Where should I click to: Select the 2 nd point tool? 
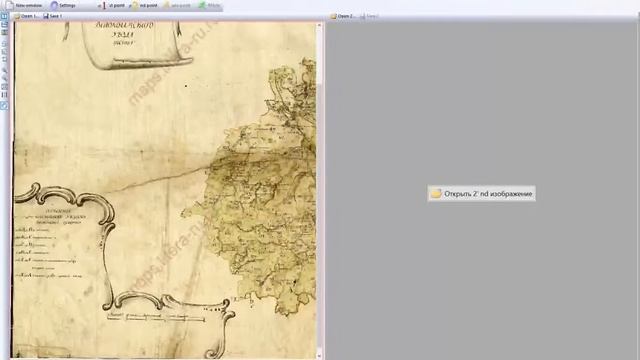click(144, 5)
